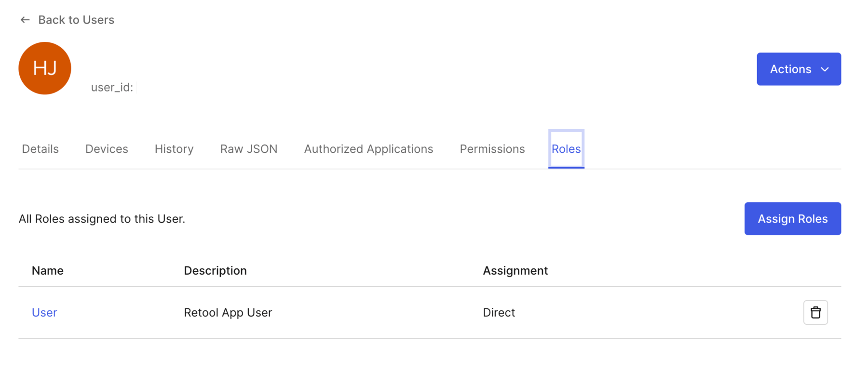Click the Name column header

tap(48, 271)
